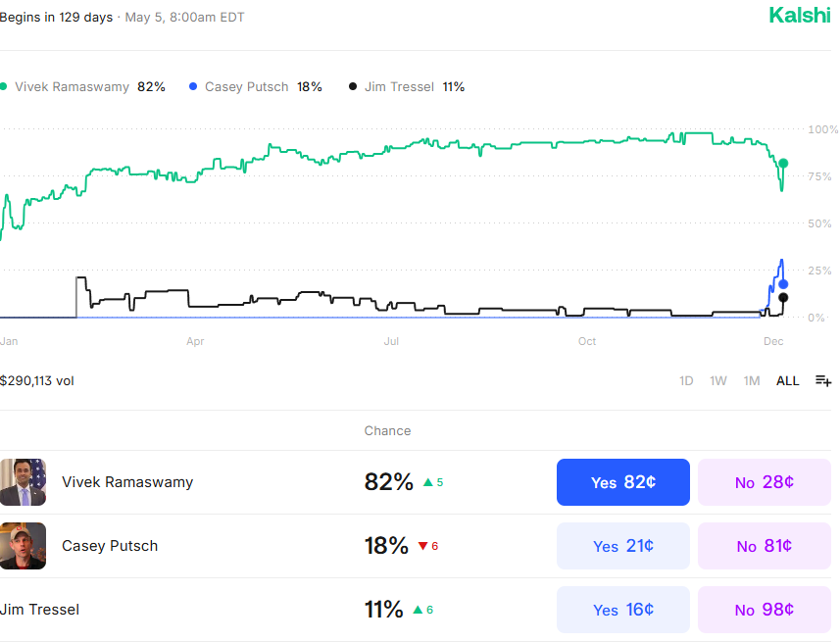Viewport: 840px width, 642px height.
Task: Switch chart range to 1D
Action: click(x=686, y=381)
